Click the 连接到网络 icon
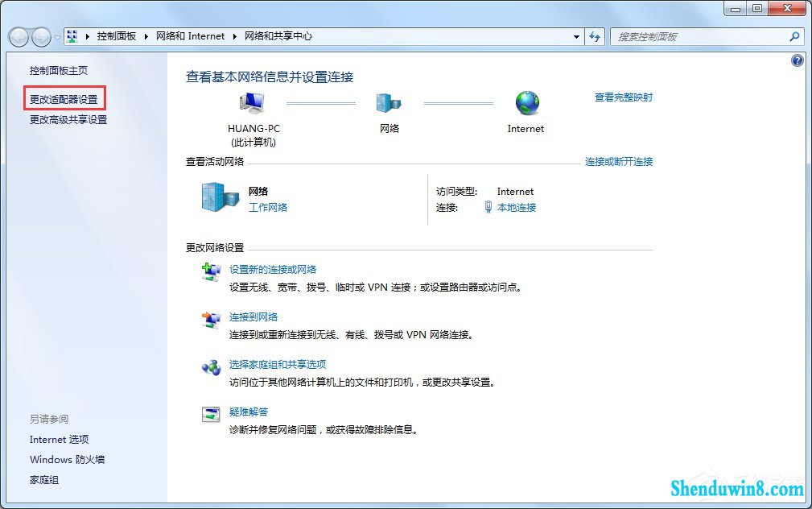The image size is (812, 509). click(212, 319)
